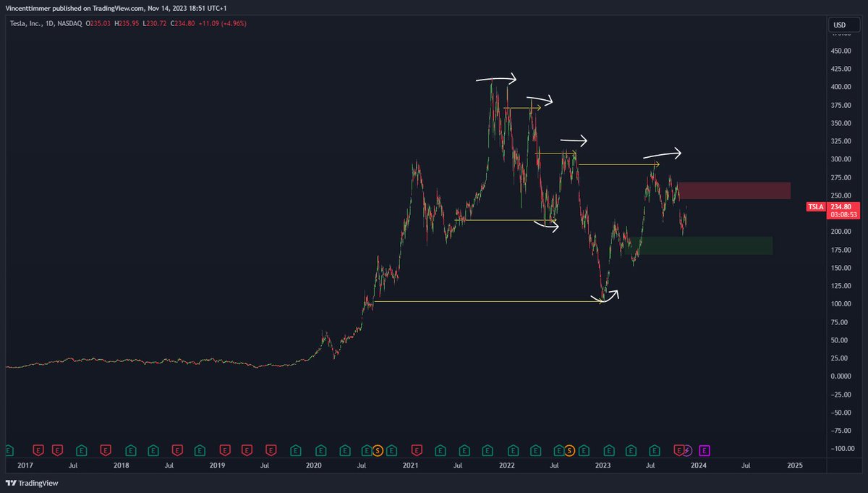Click the 2017 time axis label
The image size is (868, 493).
pos(25,466)
